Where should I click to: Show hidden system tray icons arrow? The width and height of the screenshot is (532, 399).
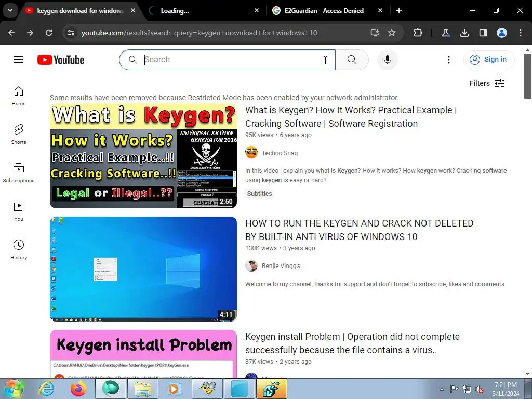click(x=442, y=389)
